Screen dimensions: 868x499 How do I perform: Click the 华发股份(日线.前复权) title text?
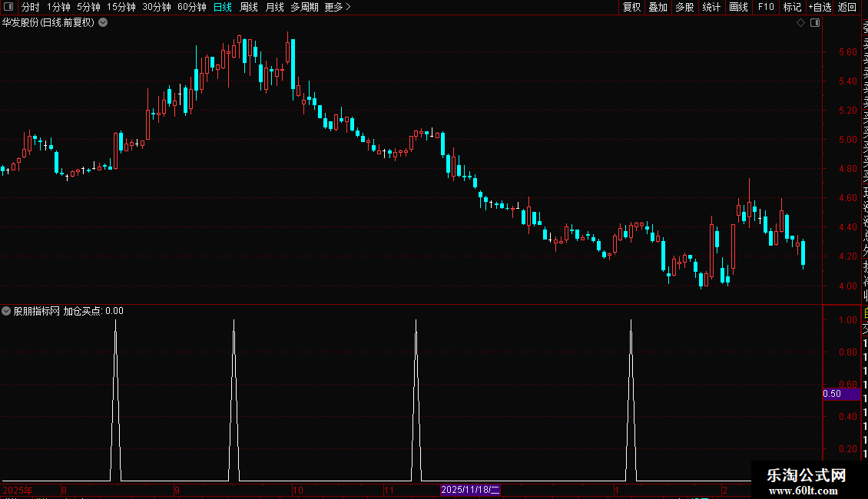[x=48, y=23]
